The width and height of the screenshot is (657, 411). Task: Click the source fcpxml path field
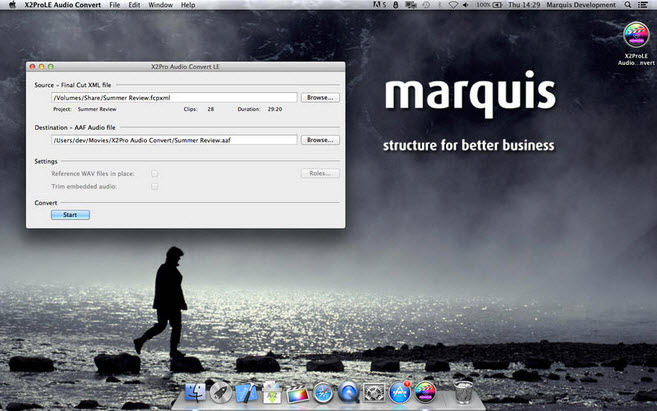tap(174, 98)
